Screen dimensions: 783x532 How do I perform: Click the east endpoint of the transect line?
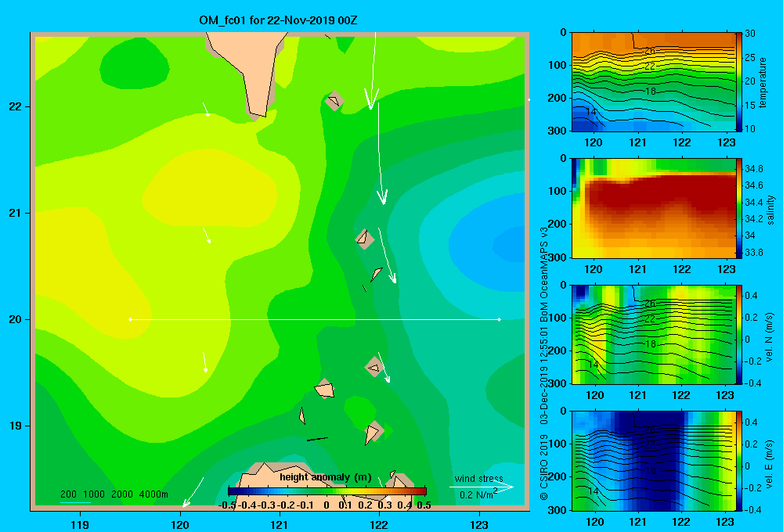[x=500, y=319]
